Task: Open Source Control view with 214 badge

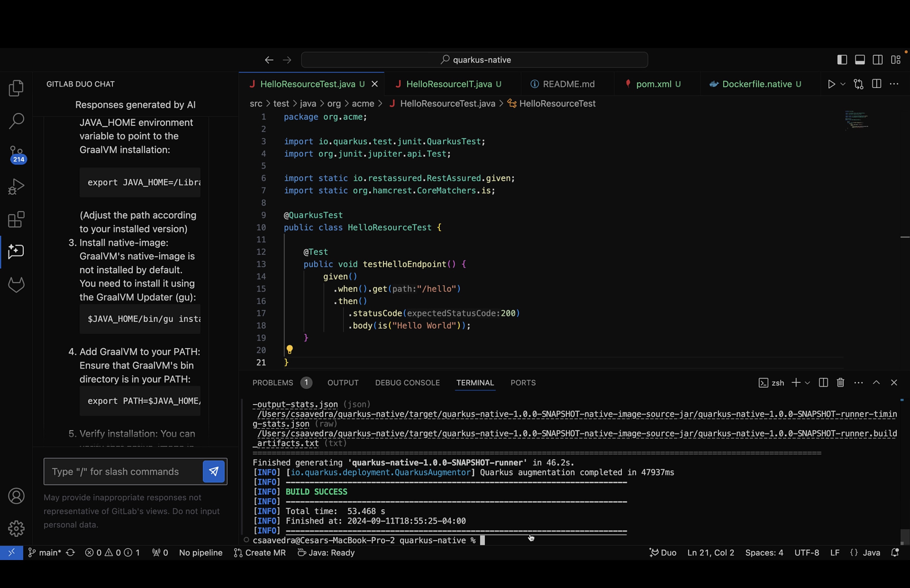Action: [17, 154]
